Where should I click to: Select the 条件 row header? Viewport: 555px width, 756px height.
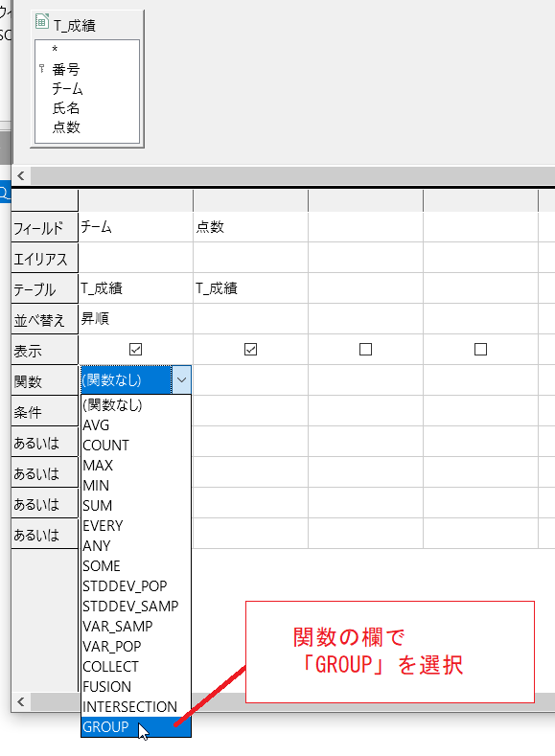44,411
